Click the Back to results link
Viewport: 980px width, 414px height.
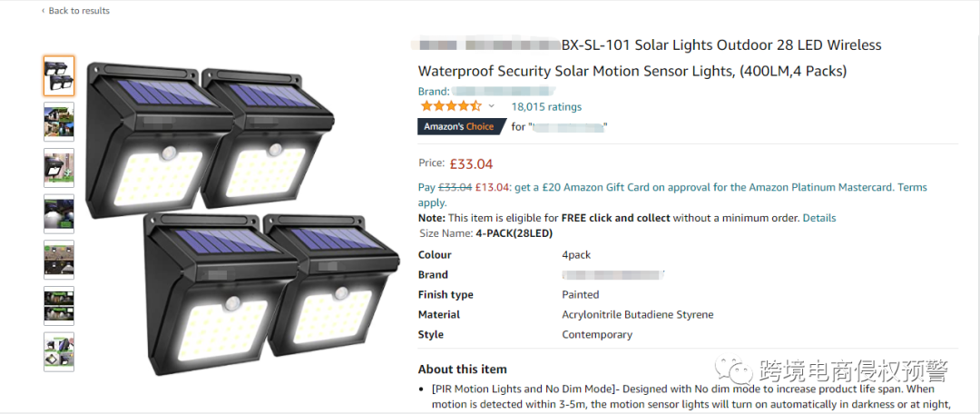point(79,11)
